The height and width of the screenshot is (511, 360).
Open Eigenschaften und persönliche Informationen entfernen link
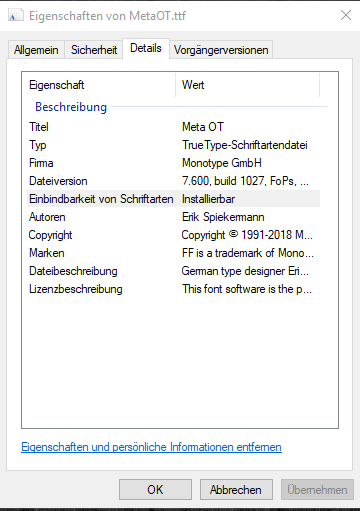click(151, 447)
